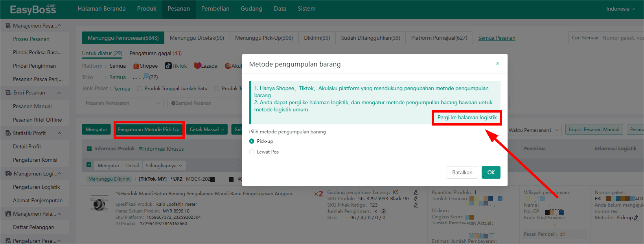Switch to Menunggu Pemrosesan(5843) tab
Viewport: 644px width, 244px height.
123,38
